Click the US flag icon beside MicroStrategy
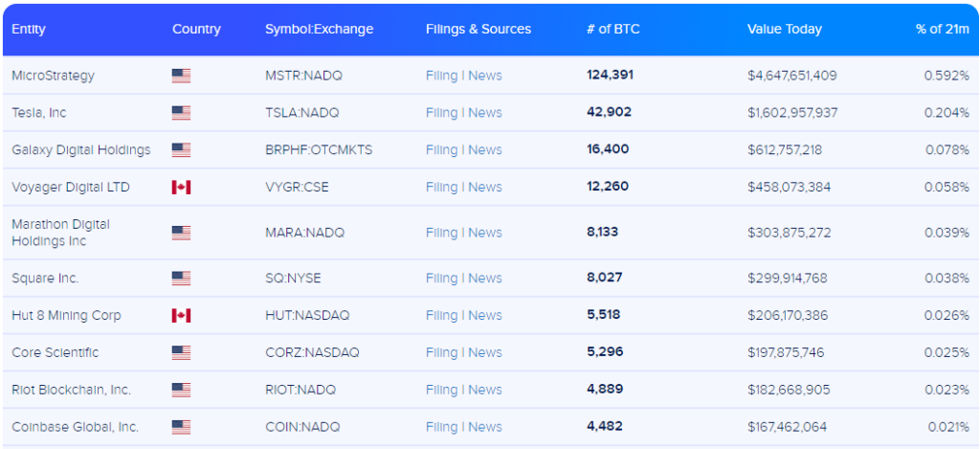The width and height of the screenshot is (980, 449). [181, 76]
